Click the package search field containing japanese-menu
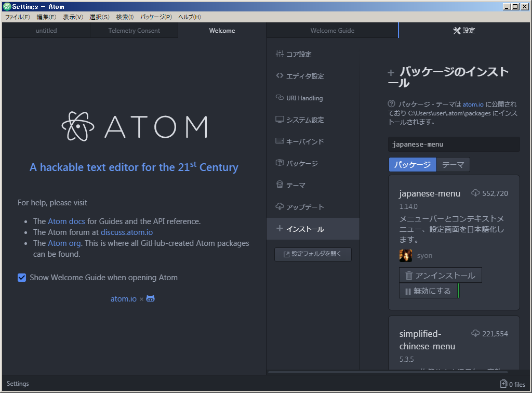The width and height of the screenshot is (532, 393). pos(454,144)
